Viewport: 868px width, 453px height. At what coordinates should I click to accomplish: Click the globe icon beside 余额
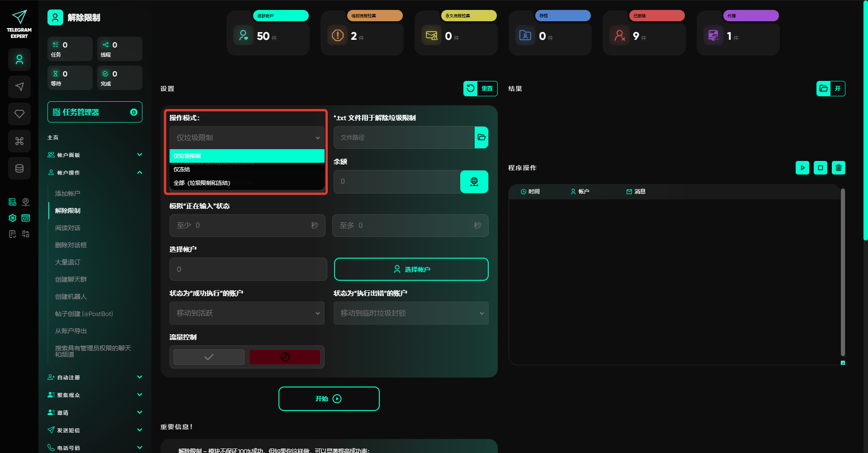[474, 182]
